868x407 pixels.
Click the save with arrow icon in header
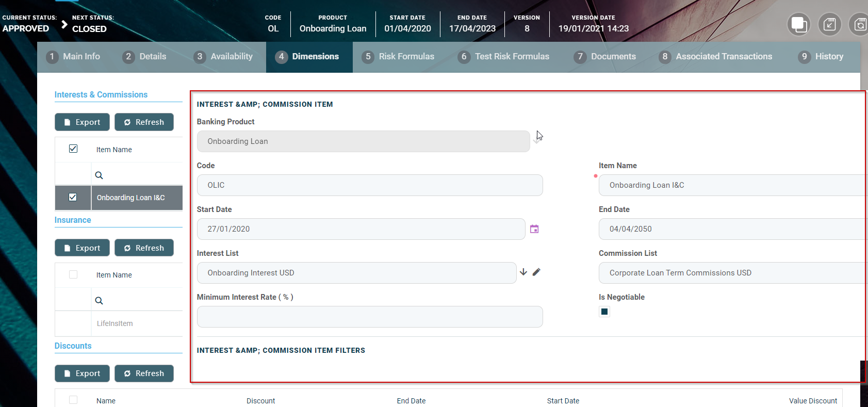[x=829, y=24]
